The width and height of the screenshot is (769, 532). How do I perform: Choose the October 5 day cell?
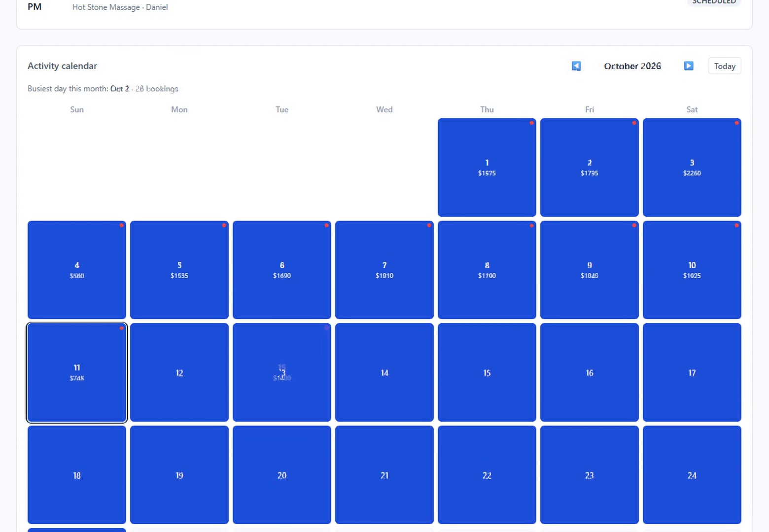179,270
